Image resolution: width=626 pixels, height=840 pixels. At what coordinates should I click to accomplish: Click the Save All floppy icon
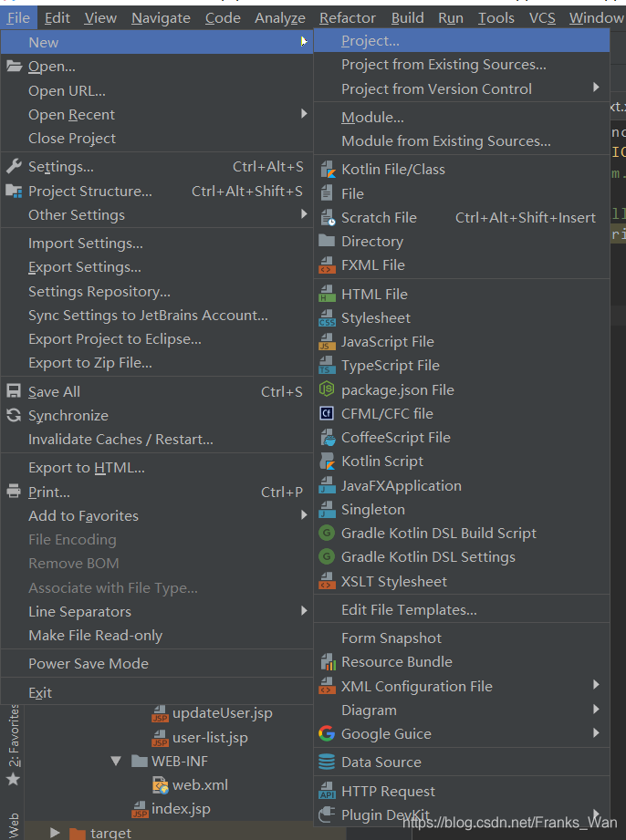pyautogui.click(x=14, y=391)
